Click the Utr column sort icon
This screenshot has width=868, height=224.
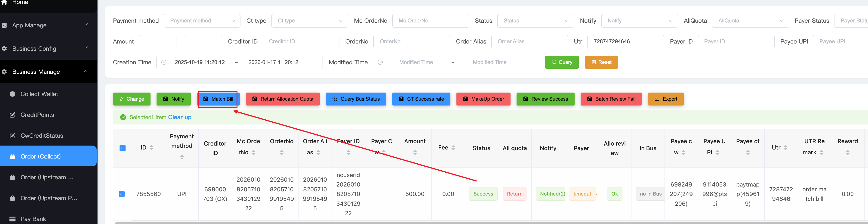tap(785, 148)
